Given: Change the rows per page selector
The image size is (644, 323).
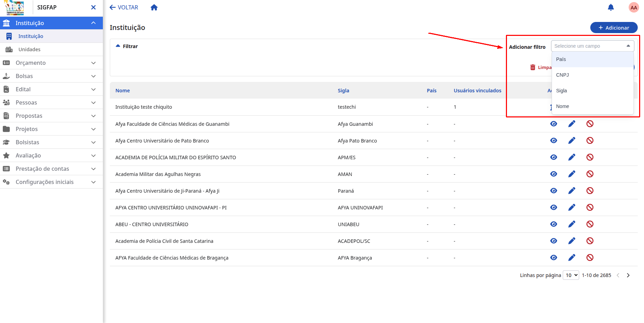Looking at the screenshot, I should tap(571, 275).
